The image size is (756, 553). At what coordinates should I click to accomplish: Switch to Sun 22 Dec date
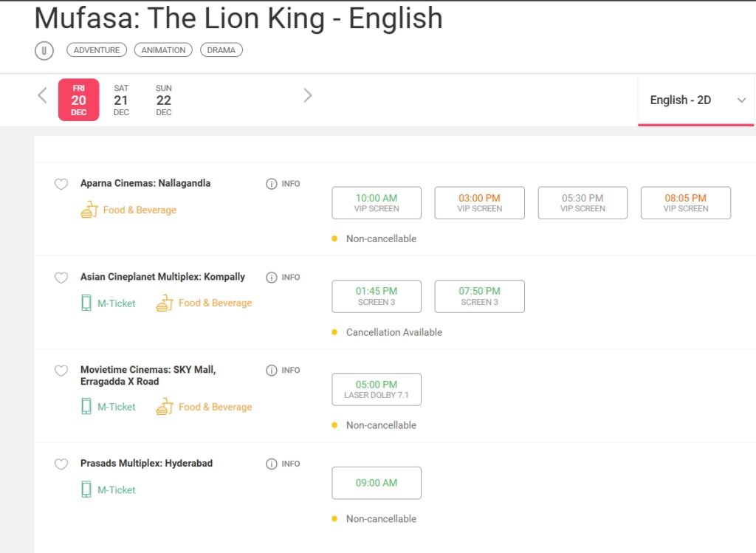(164, 100)
